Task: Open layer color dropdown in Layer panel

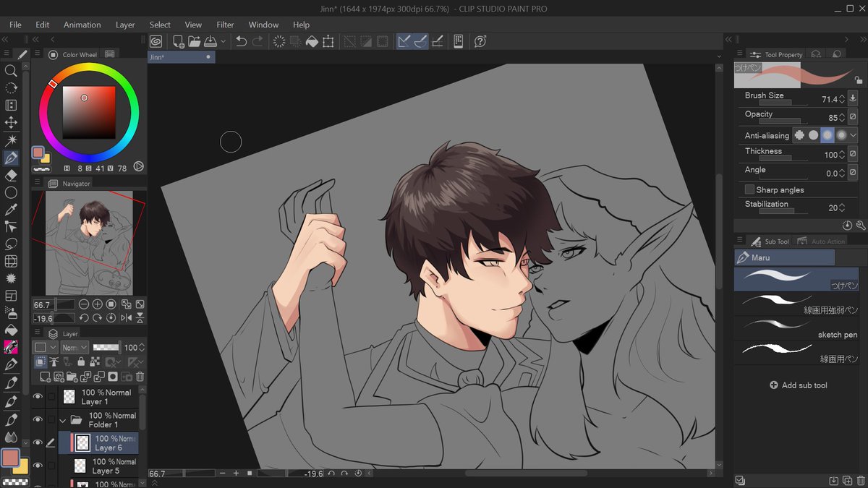Action: [45, 347]
